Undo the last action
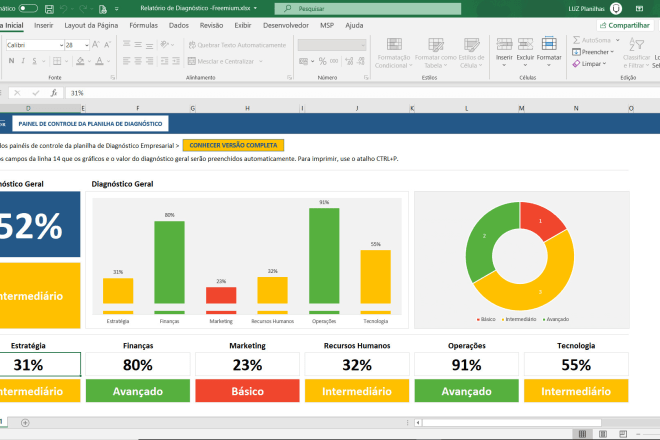Viewport: 660px width, 440px height. (x=64, y=8)
